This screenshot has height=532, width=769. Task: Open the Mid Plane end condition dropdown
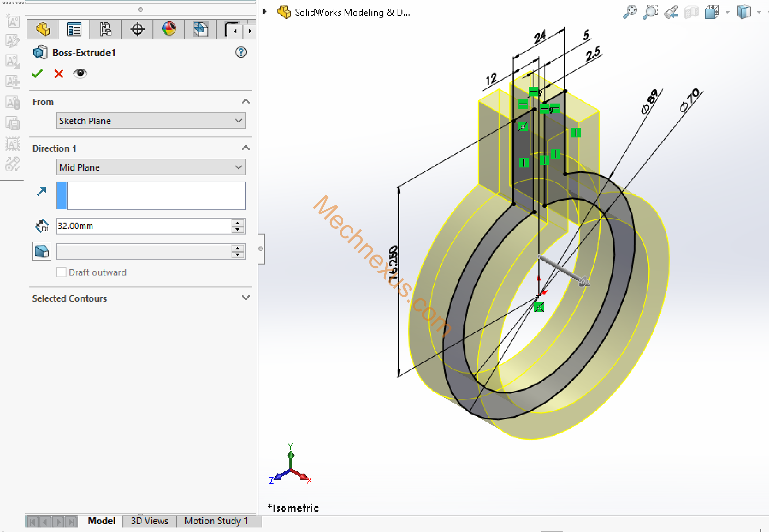[x=151, y=167]
